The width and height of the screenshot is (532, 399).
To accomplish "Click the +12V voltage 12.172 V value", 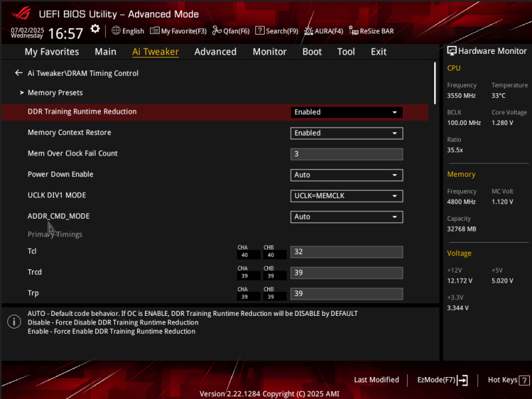I will point(460,281).
